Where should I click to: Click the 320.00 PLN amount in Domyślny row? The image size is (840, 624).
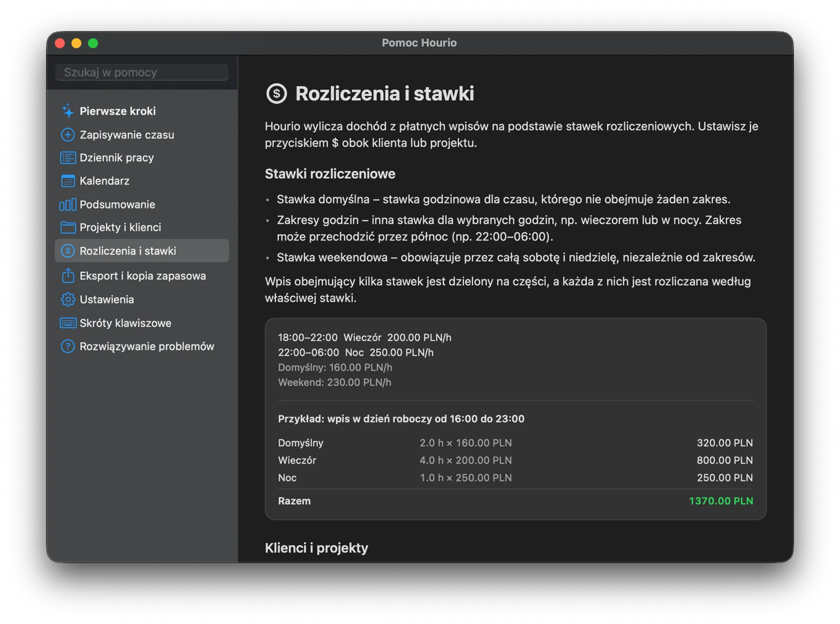(x=724, y=443)
